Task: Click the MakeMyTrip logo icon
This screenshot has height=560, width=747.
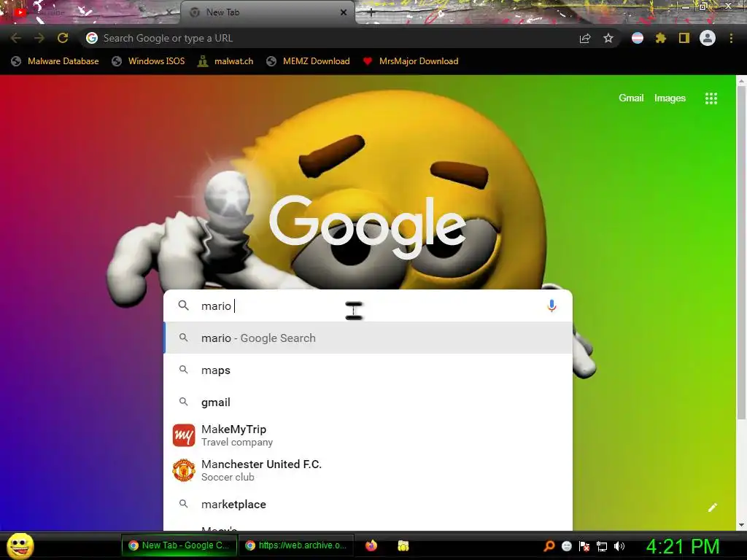Action: [184, 435]
